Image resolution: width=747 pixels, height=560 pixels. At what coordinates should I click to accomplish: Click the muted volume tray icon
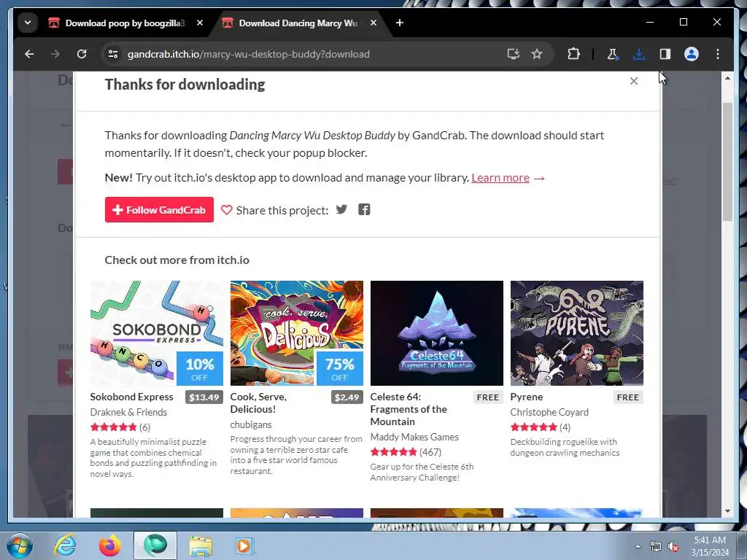pyautogui.click(x=673, y=547)
